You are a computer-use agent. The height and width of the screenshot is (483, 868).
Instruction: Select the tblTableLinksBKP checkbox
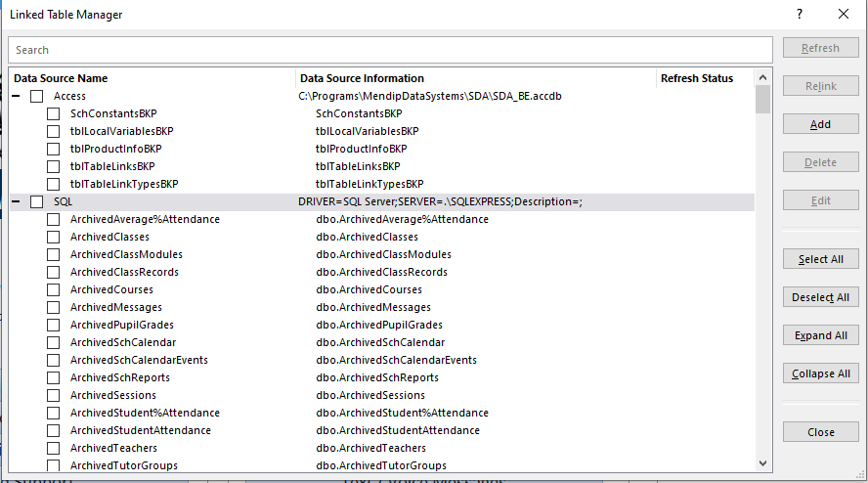53,166
